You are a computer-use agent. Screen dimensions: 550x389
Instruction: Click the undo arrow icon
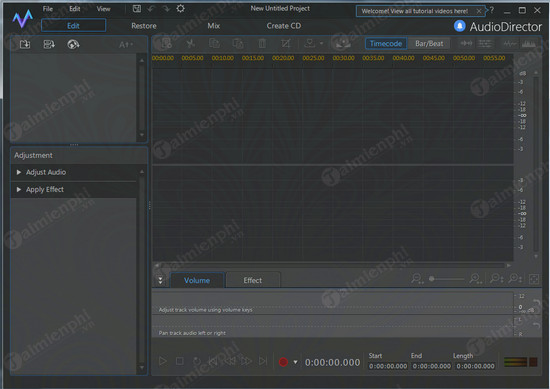(x=151, y=9)
